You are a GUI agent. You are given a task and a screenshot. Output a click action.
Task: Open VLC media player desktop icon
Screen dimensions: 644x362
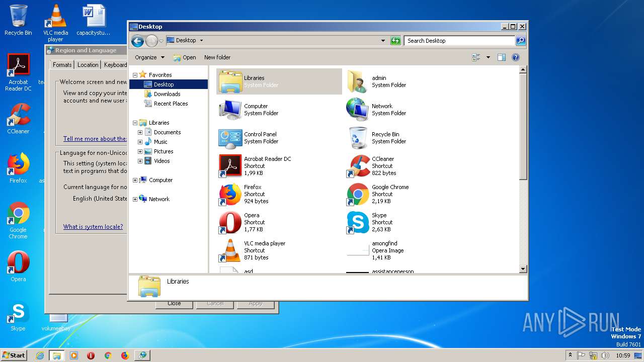click(55, 23)
